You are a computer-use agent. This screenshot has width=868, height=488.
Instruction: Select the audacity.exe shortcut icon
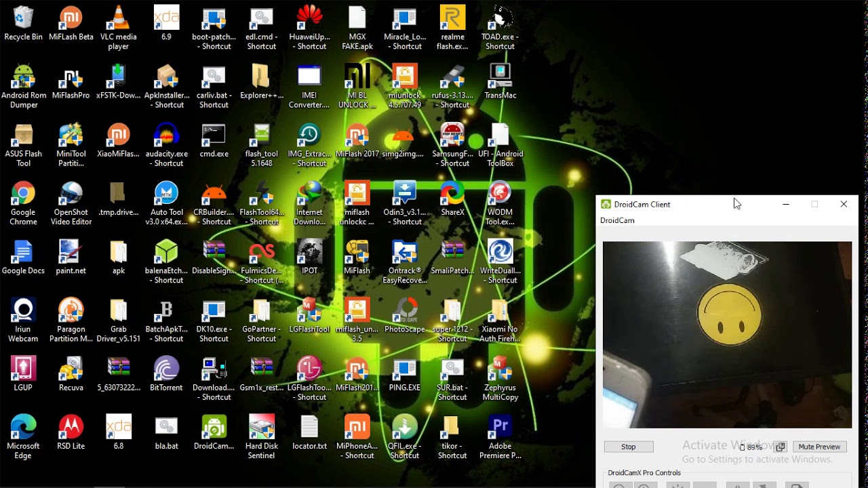point(166,144)
